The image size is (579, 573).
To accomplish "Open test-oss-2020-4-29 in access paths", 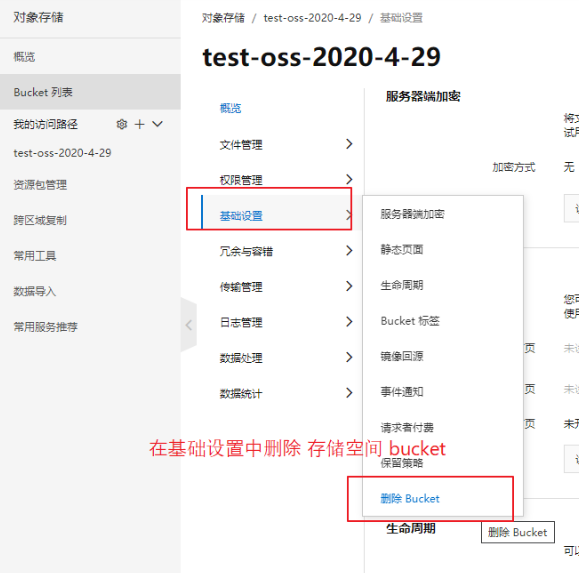I will [62, 153].
